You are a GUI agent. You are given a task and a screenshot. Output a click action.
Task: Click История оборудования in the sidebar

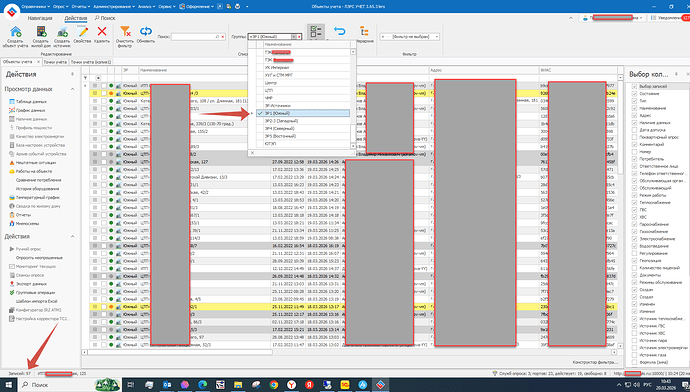click(37, 189)
